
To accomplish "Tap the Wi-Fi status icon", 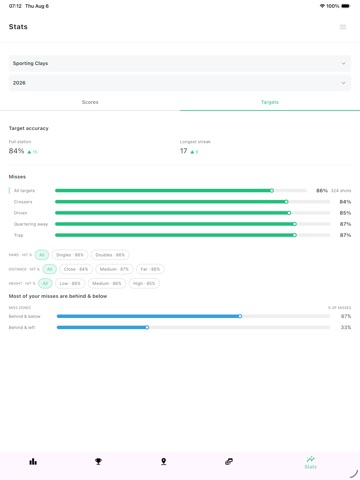I will click(322, 6).
